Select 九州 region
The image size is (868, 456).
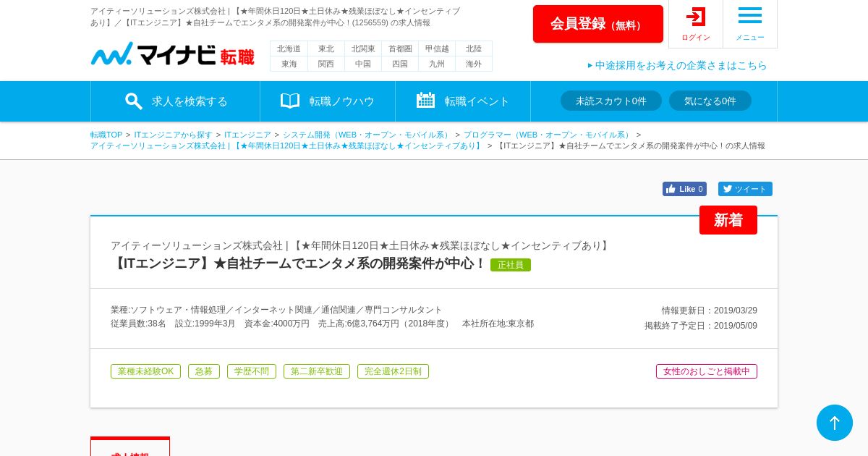(437, 64)
